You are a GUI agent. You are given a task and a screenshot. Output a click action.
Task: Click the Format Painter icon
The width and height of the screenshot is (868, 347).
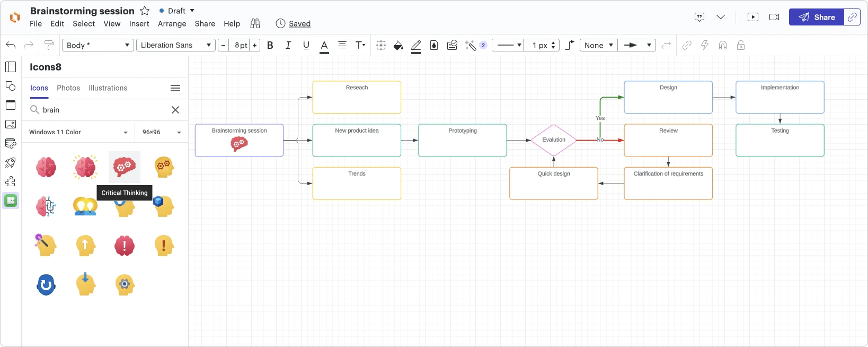coord(49,45)
